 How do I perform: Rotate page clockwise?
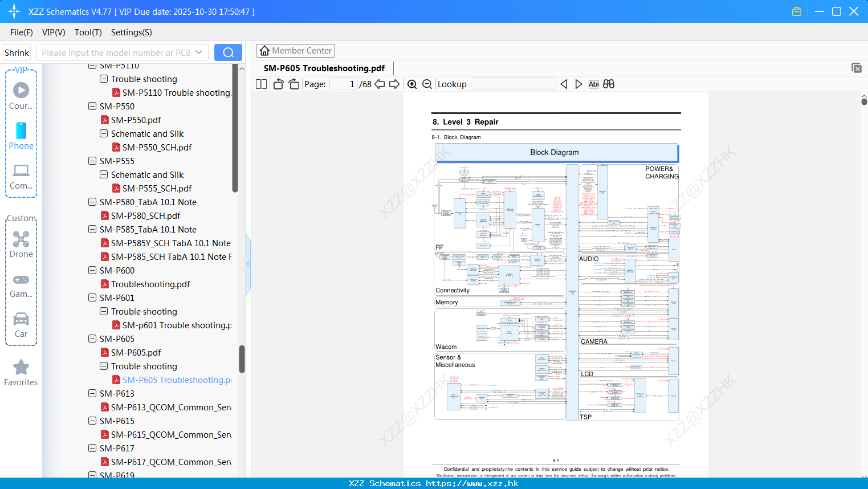[x=294, y=84]
